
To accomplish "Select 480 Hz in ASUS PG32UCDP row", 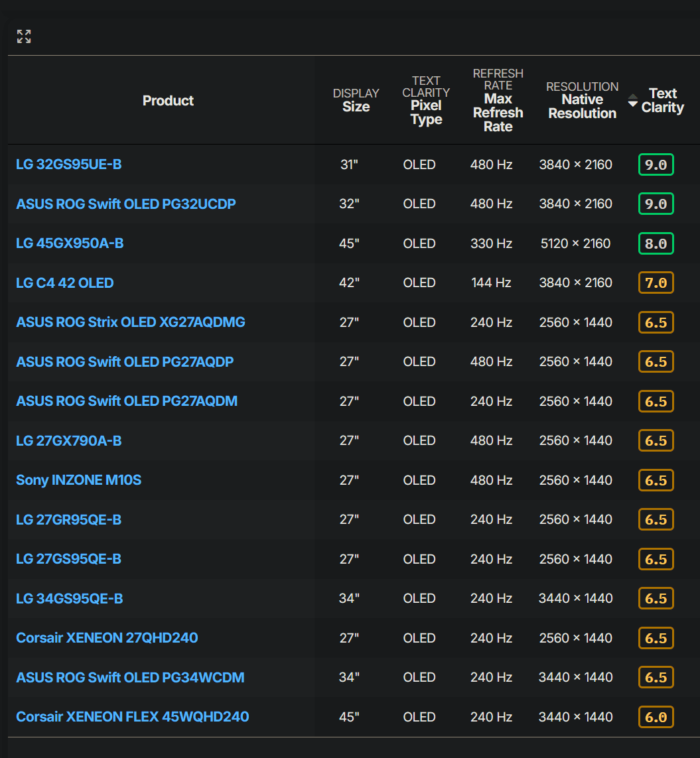I will click(x=492, y=204).
